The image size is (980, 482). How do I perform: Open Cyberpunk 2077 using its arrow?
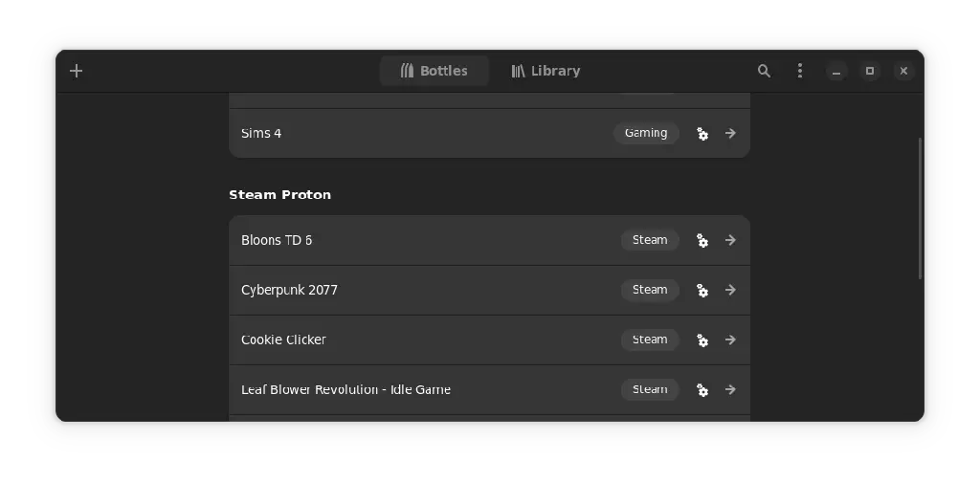point(730,290)
